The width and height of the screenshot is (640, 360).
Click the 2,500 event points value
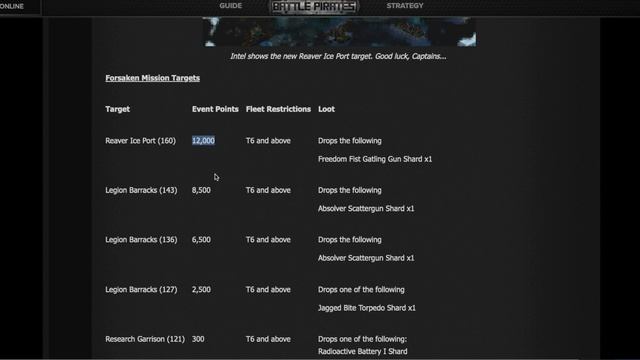[201, 289]
